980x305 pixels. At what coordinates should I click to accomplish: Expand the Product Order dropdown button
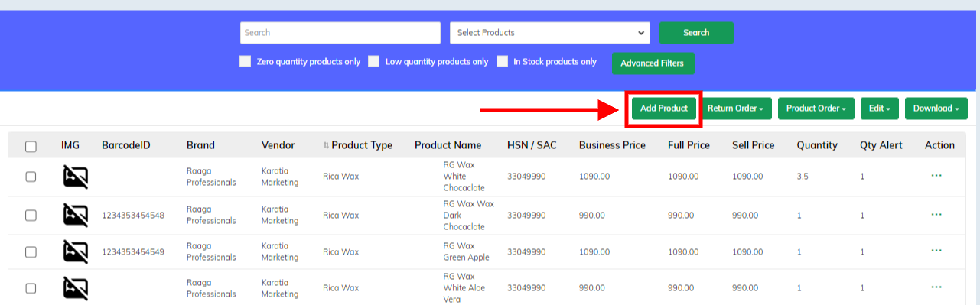tap(816, 109)
